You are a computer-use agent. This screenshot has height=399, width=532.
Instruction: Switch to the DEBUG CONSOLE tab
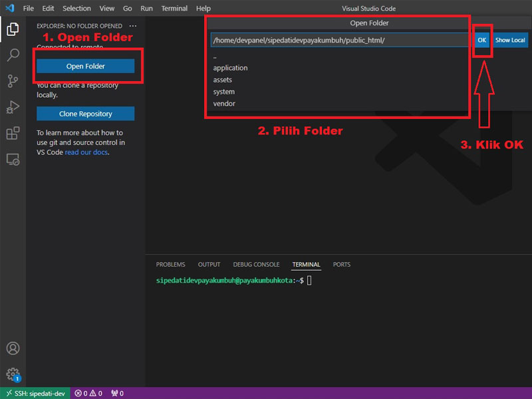(256, 264)
